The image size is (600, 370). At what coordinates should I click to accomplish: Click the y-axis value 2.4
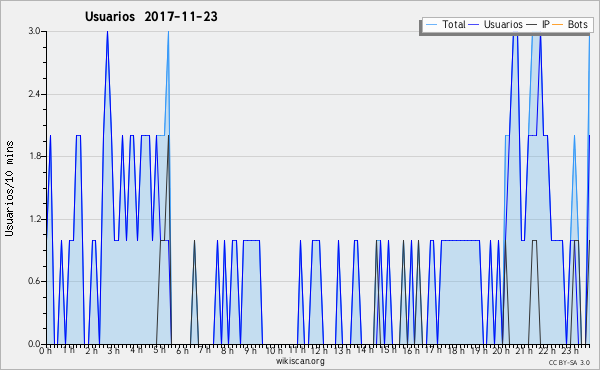[34, 94]
